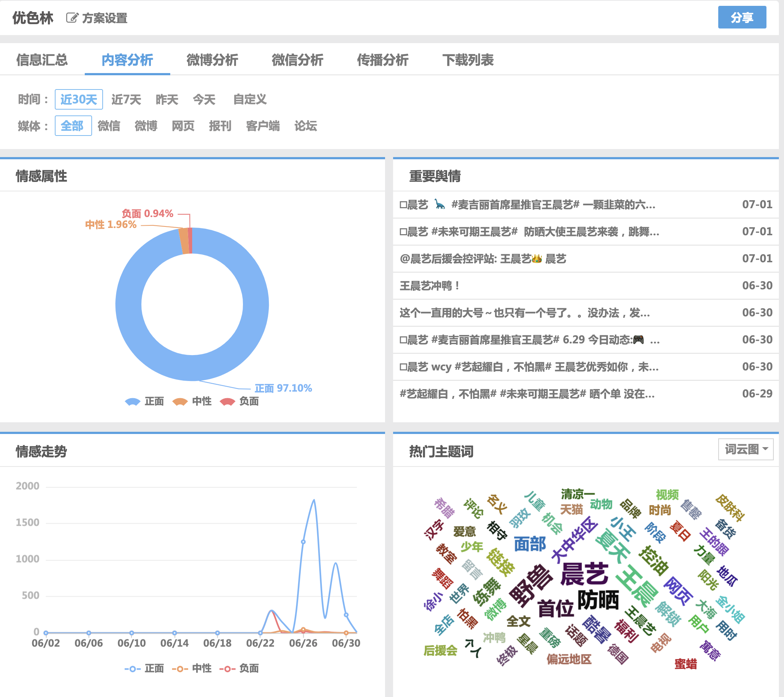Switch to the 微博分析 tab
The height and width of the screenshot is (697, 784).
[212, 60]
